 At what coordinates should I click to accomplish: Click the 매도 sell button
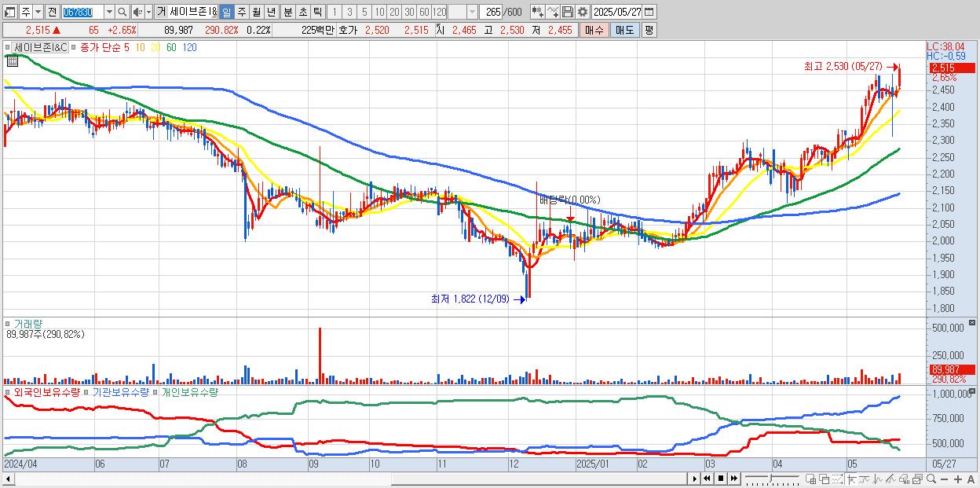(624, 30)
